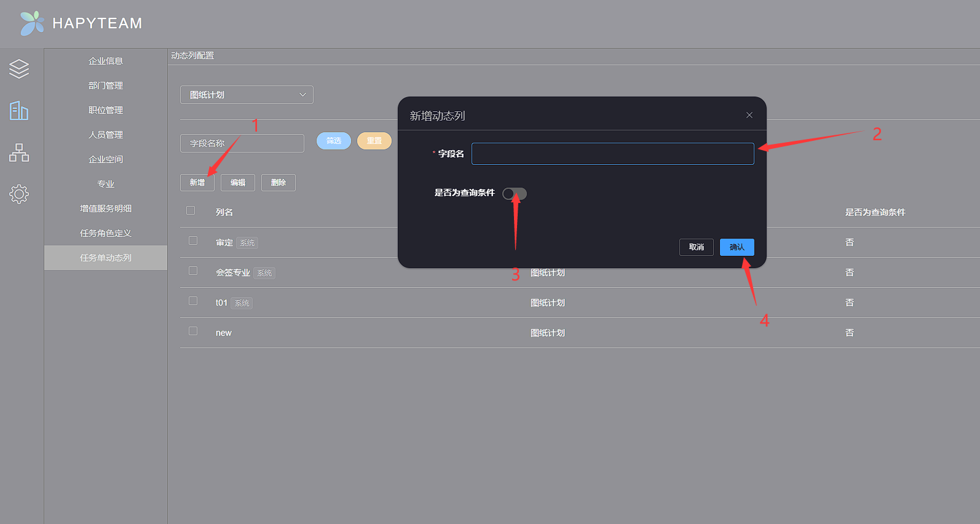Click the 是否为查询条件 column header

click(875, 212)
